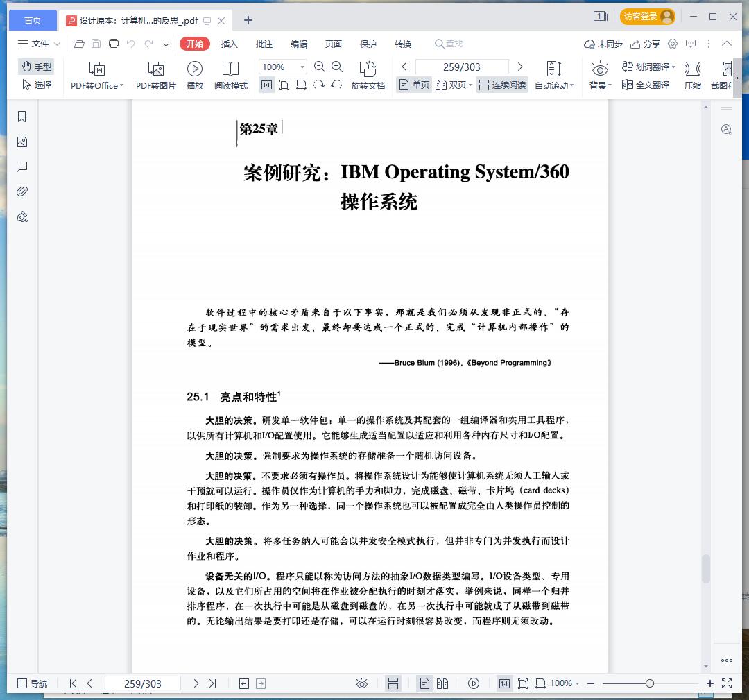This screenshot has height=700, width=749.
Task: Toggle the 导航 navigation pane
Action: click(x=32, y=683)
